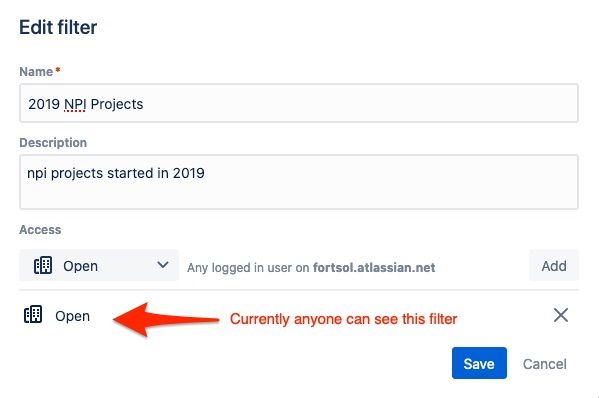Screen dimensions: 599x398
Task: Click the Access section label
Action: tap(40, 230)
